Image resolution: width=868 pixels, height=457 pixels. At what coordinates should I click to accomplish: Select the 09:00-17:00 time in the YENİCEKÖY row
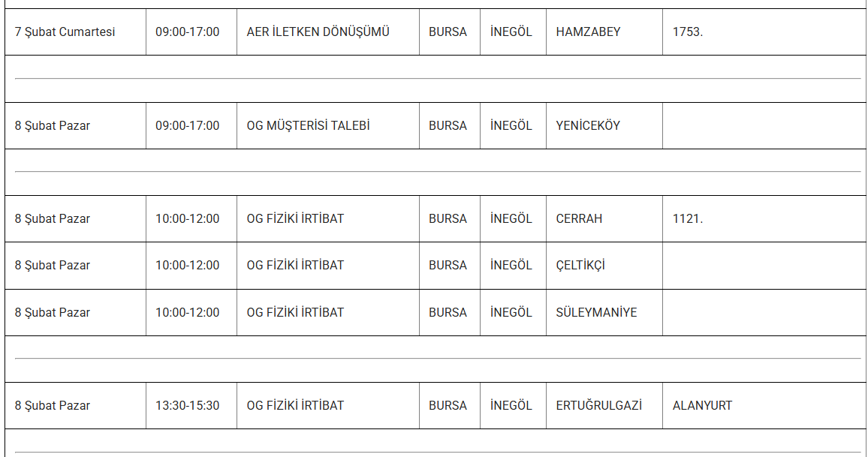[188, 126]
